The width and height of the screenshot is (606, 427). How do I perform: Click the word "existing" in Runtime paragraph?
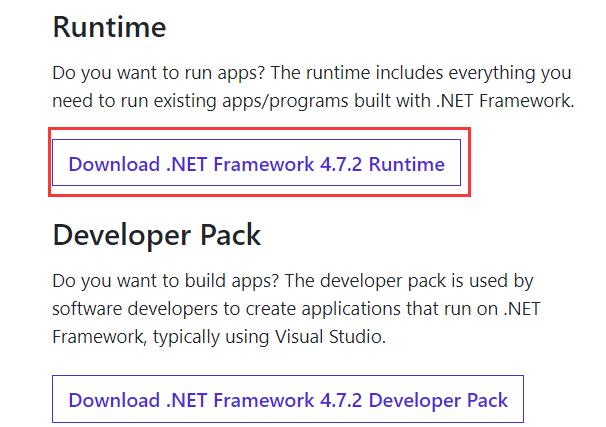point(185,101)
